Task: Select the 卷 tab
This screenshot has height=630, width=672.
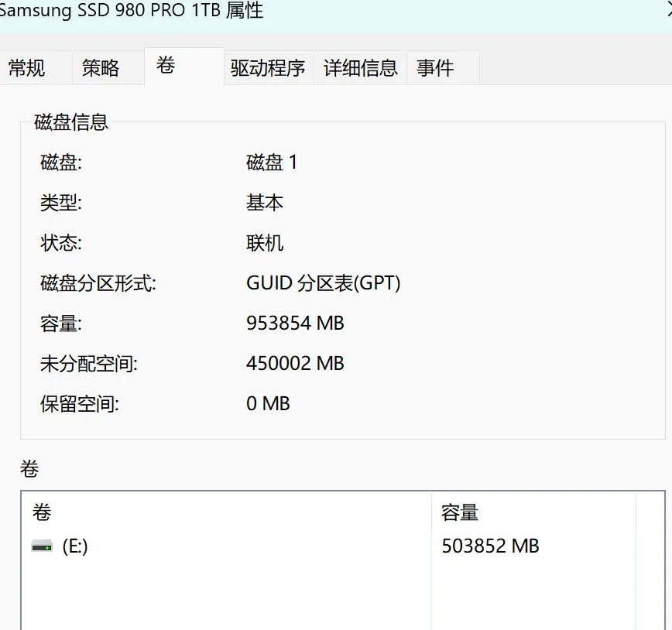Action: pos(183,67)
